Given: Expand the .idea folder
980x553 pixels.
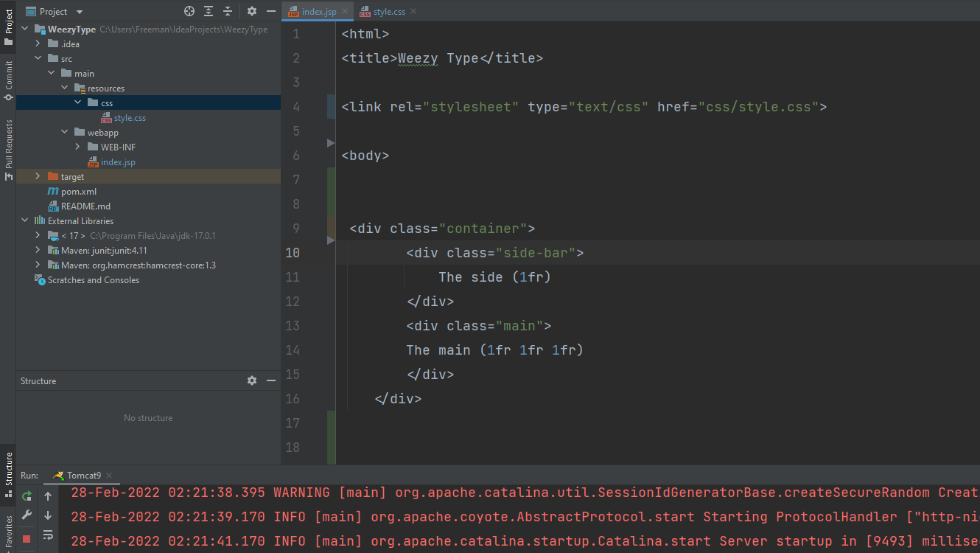Looking at the screenshot, I should tap(38, 44).
